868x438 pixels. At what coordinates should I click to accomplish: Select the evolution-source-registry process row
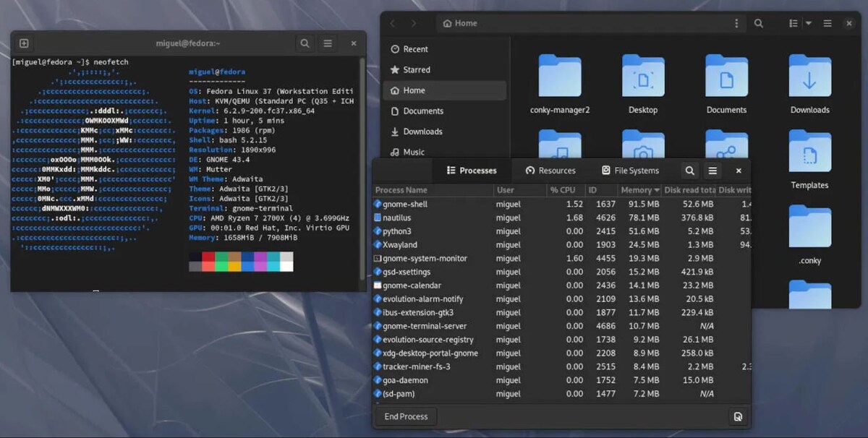[562, 340]
